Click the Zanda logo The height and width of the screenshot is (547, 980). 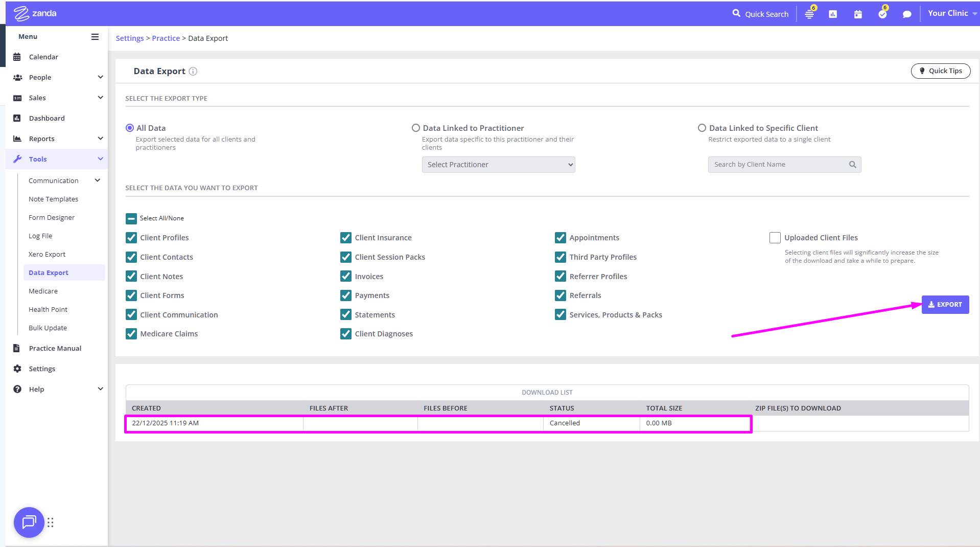pos(35,13)
